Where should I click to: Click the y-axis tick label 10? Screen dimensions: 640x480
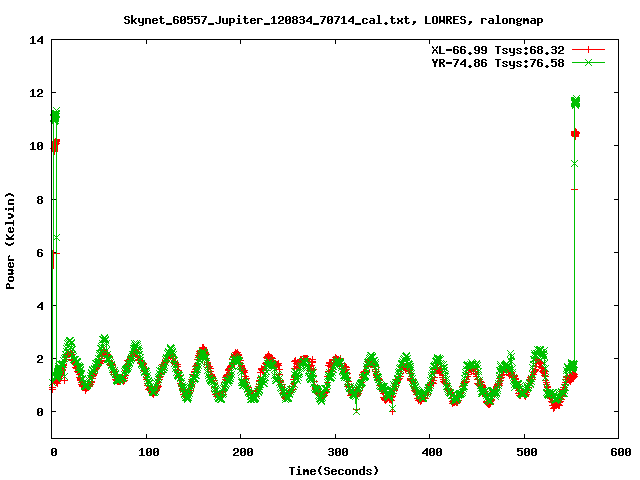(36, 146)
